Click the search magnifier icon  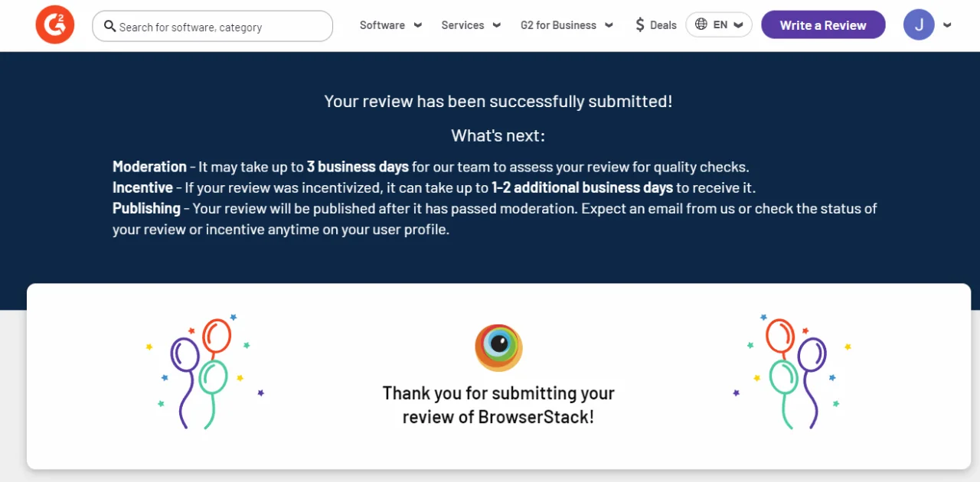click(x=109, y=26)
